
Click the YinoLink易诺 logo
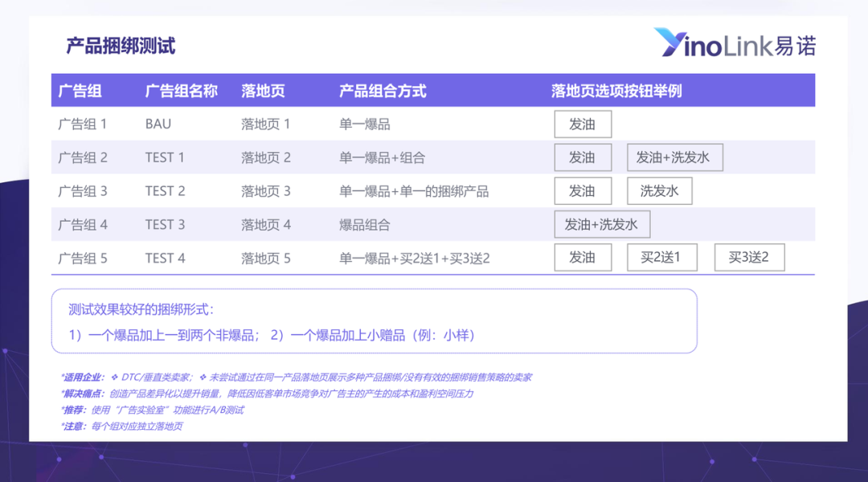(x=734, y=43)
